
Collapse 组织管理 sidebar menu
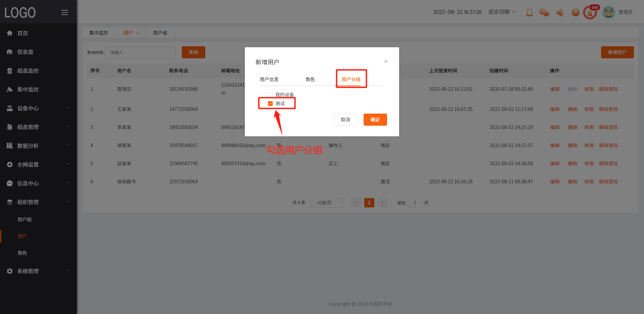[68, 202]
